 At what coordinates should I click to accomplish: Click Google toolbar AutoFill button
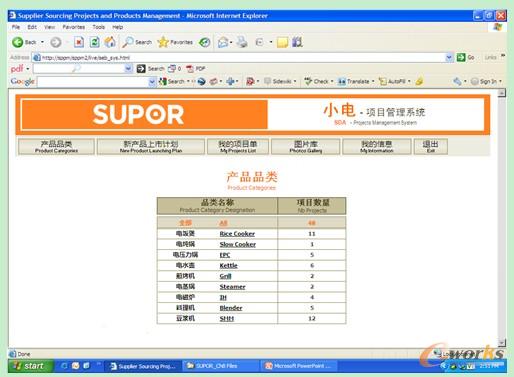(x=393, y=81)
